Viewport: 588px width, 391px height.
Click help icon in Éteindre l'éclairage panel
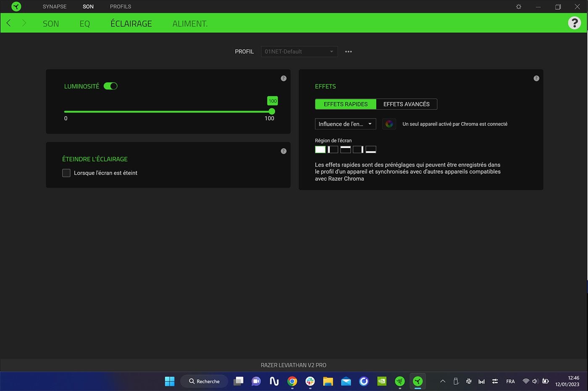click(x=283, y=151)
